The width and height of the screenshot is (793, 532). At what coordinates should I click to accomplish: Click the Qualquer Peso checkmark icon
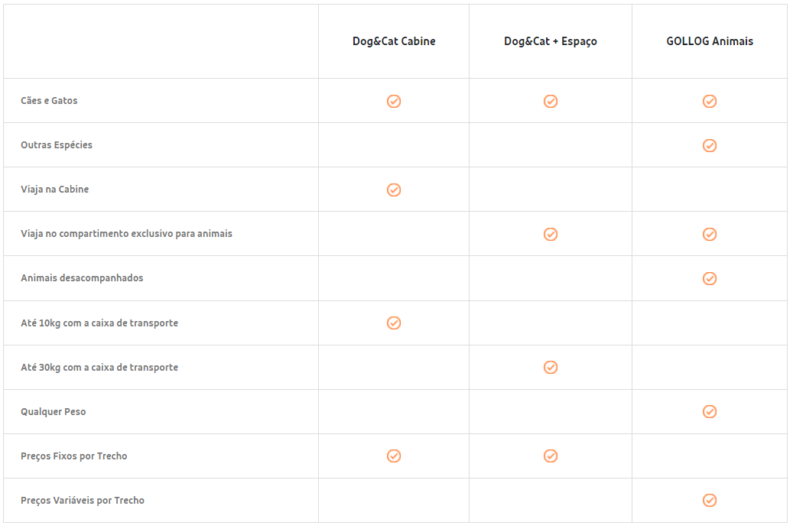pyautogui.click(x=710, y=412)
